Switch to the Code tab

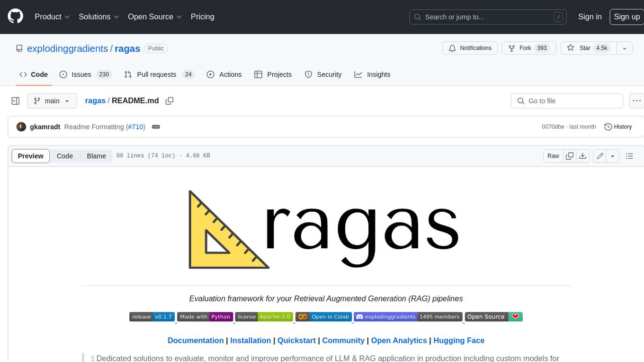coord(33,74)
